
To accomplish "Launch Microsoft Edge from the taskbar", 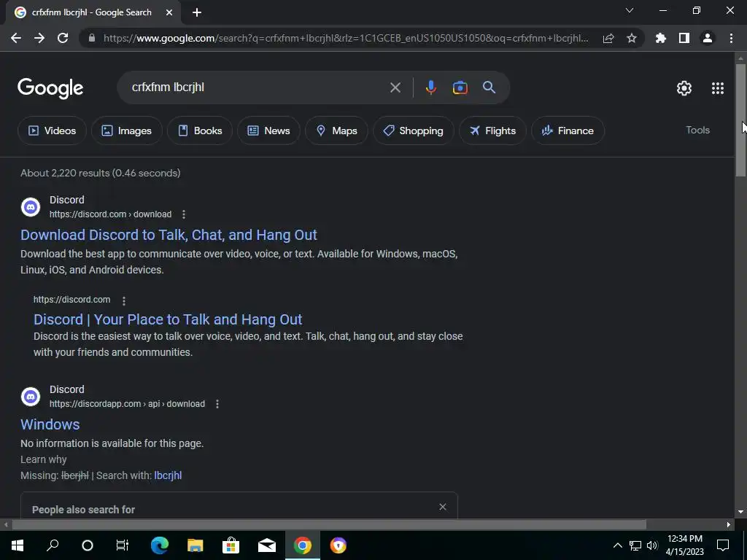I will 160,545.
